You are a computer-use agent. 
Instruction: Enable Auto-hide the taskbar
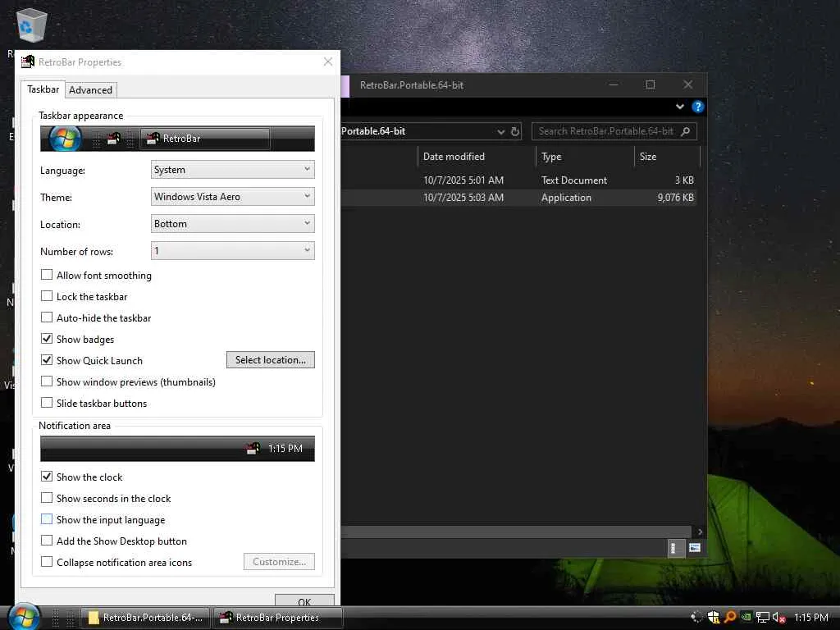[x=47, y=317]
